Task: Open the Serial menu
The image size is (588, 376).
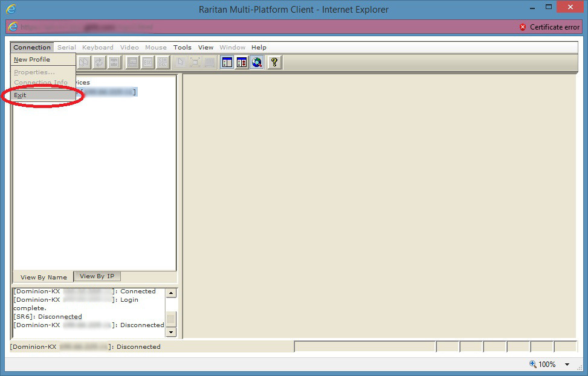Action: 66,47
